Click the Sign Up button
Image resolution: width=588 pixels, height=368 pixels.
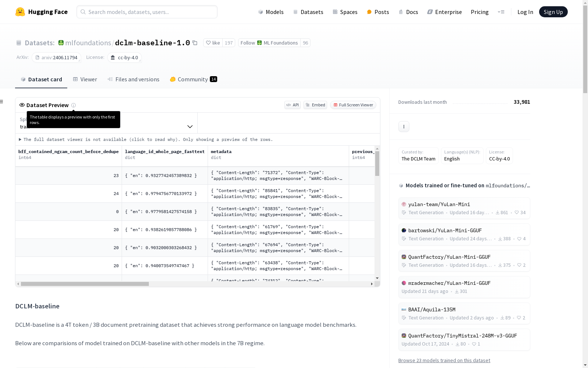coord(553,12)
